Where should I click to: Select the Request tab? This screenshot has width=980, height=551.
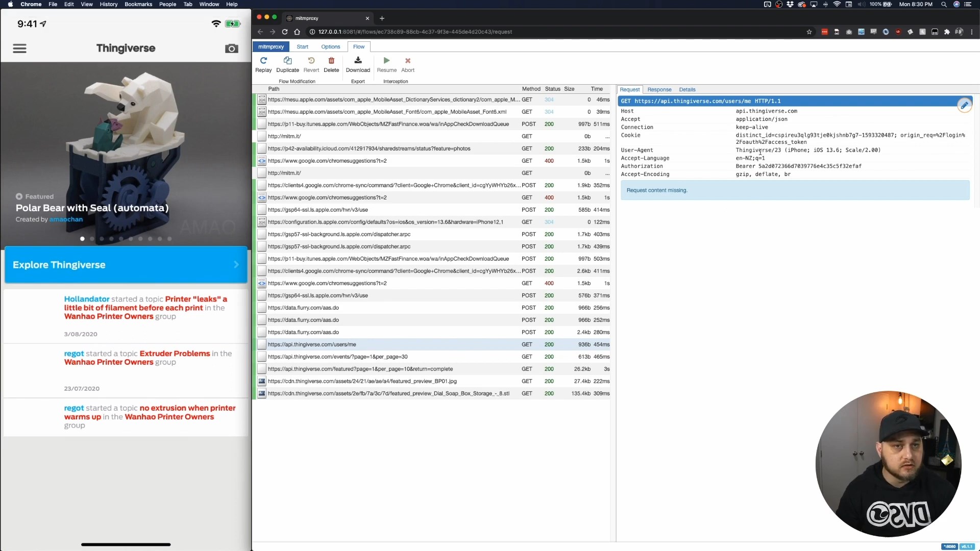tap(629, 89)
